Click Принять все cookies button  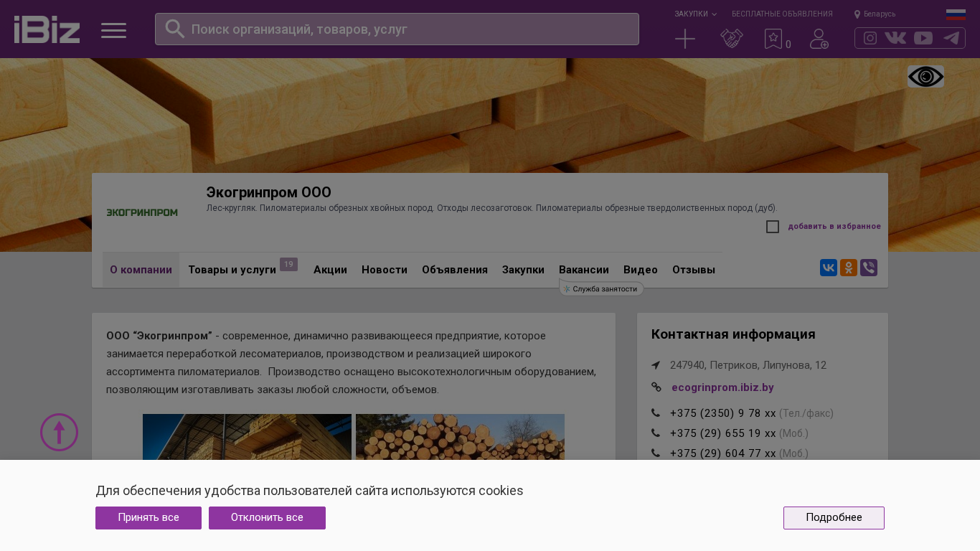pyautogui.click(x=149, y=518)
